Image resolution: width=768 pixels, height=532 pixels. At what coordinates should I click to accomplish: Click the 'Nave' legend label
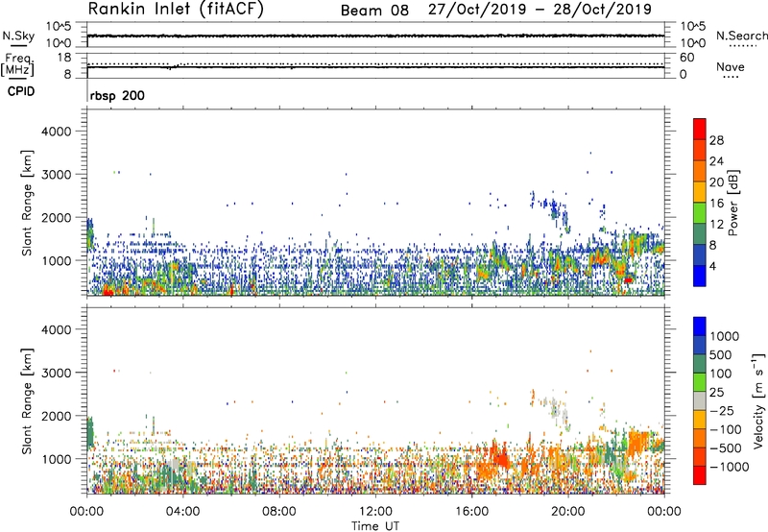[x=731, y=67]
